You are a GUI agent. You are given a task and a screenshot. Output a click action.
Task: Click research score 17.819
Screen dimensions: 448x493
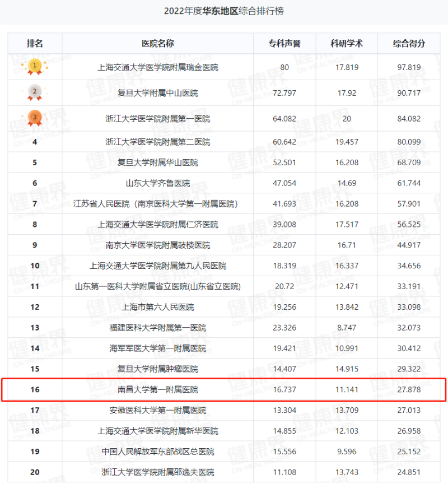click(347, 67)
